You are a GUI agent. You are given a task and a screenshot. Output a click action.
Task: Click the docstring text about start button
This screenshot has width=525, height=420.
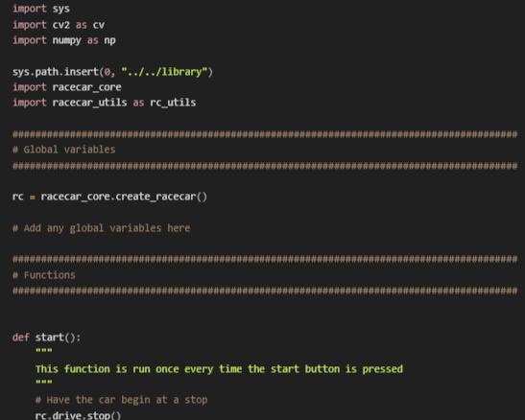(219, 369)
